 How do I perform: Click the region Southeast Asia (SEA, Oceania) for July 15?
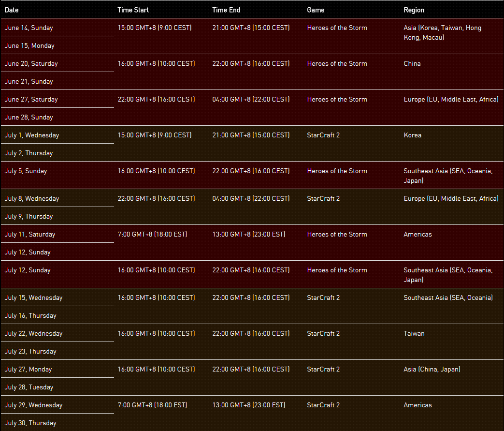tap(448, 298)
